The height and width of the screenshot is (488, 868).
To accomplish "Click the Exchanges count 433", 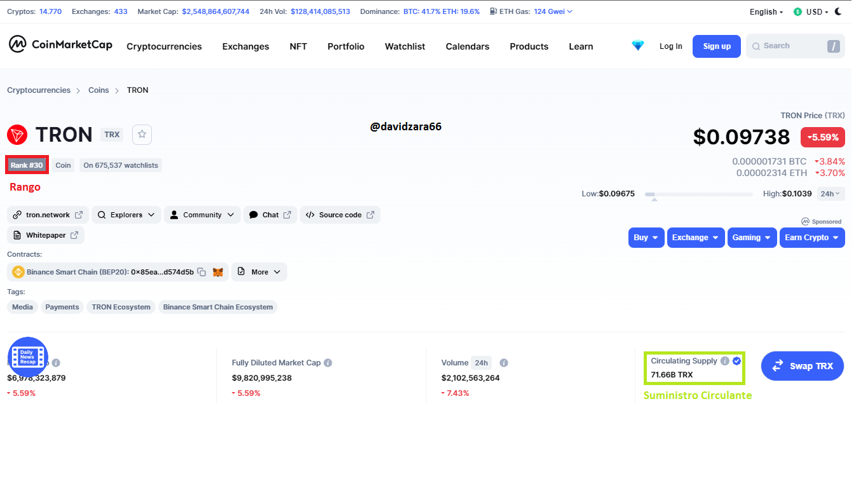I will [x=121, y=11].
